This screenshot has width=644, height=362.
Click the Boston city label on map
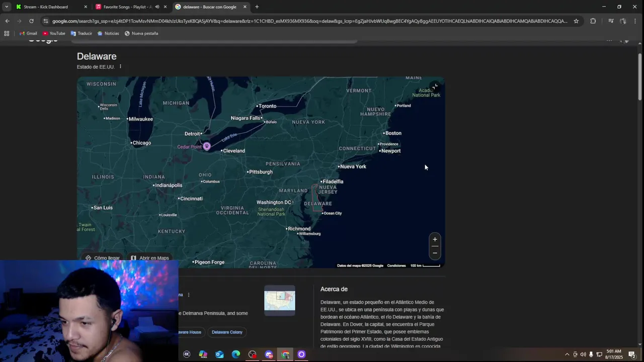393,133
